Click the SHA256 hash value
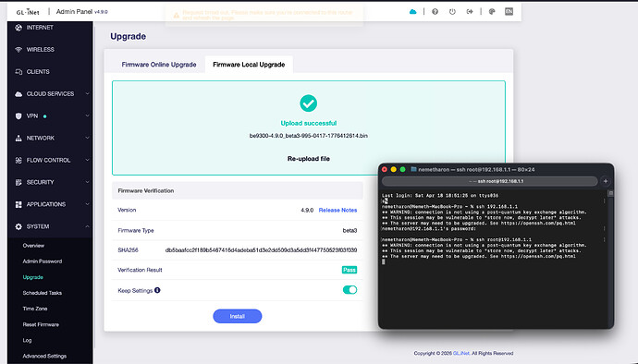The width and height of the screenshot is (638, 364). coord(261,250)
